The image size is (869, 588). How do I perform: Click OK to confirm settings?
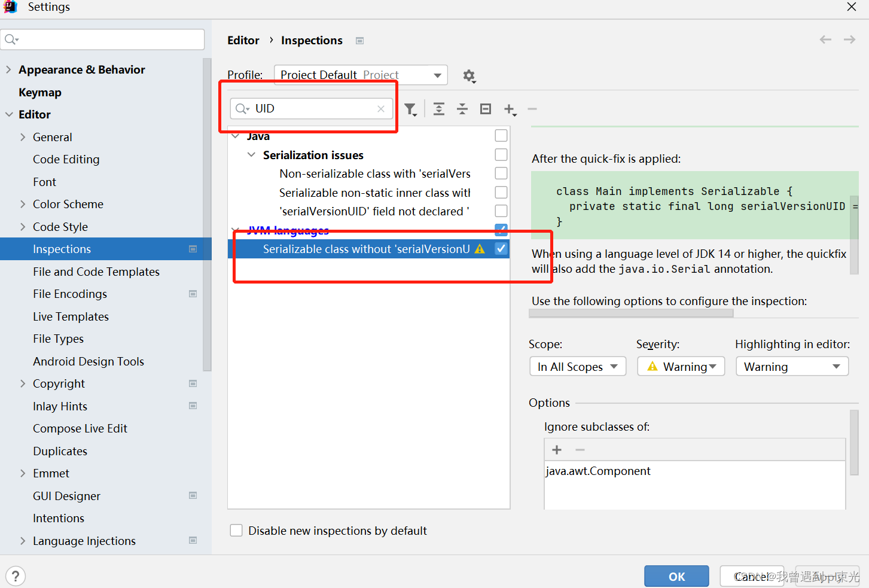click(x=676, y=576)
